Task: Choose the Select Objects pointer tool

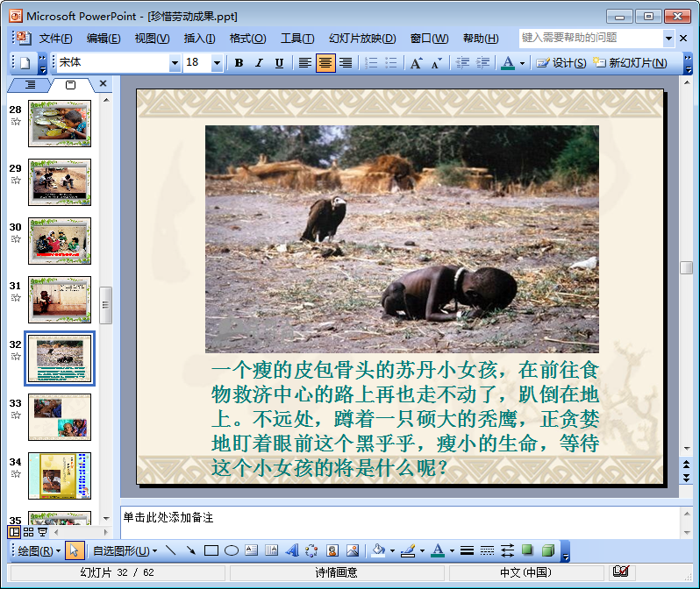Action: (75, 551)
